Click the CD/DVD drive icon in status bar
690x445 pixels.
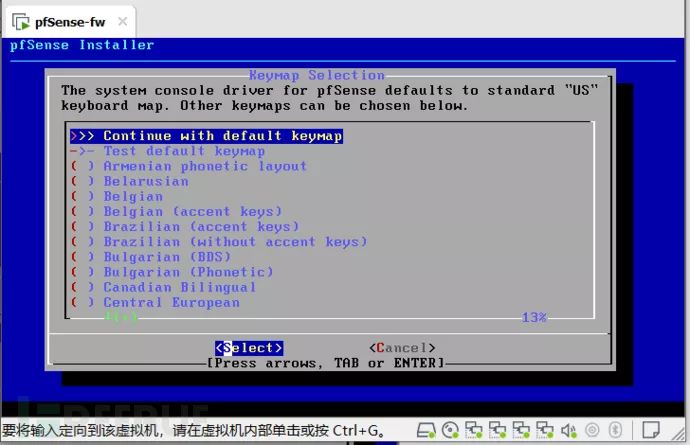click(450, 430)
